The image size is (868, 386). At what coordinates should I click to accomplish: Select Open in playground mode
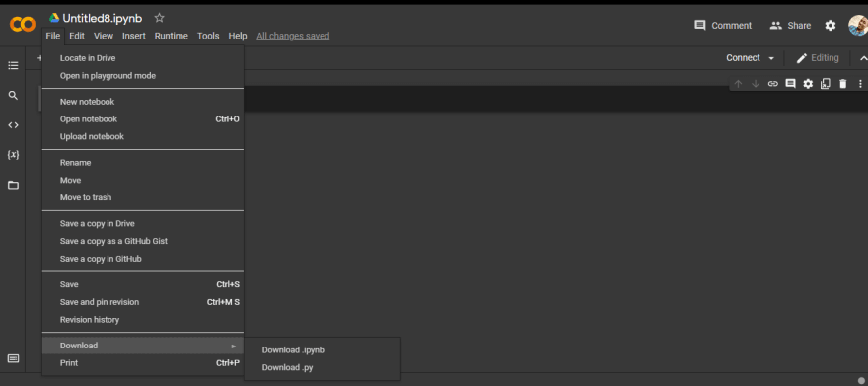click(143, 76)
